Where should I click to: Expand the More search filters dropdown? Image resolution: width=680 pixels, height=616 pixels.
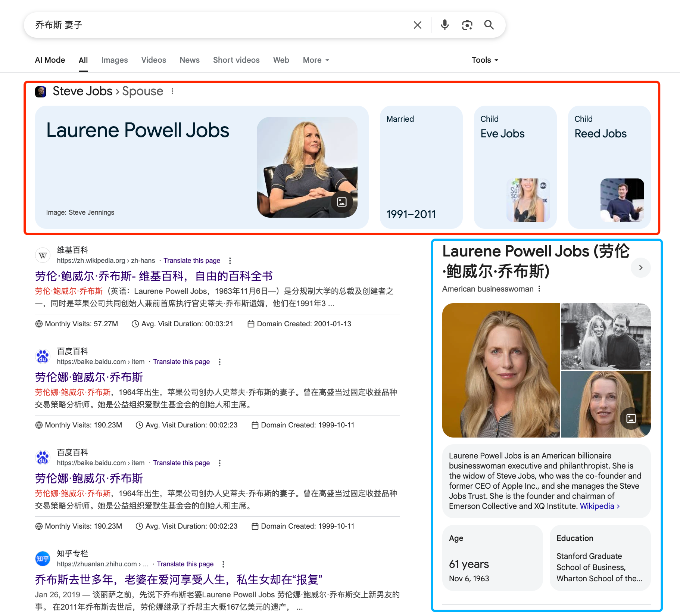[x=316, y=60]
